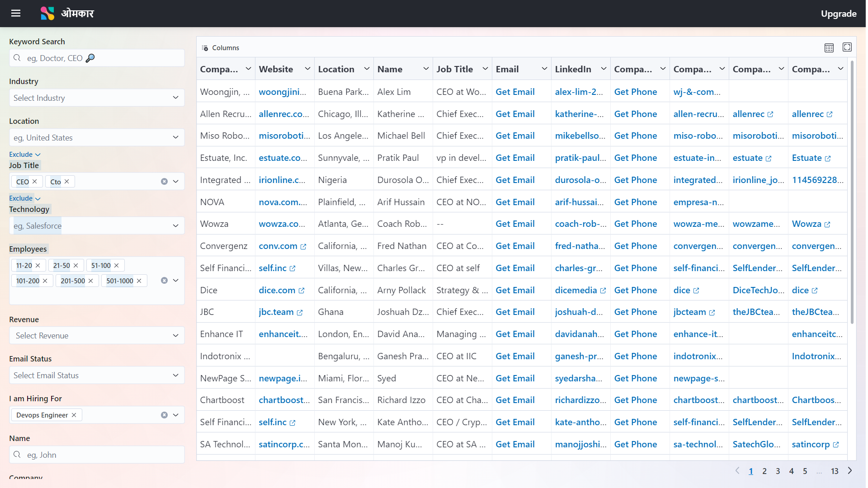868x488 pixels.
Task: Expand the Exclude option above Technology
Action: (x=25, y=198)
